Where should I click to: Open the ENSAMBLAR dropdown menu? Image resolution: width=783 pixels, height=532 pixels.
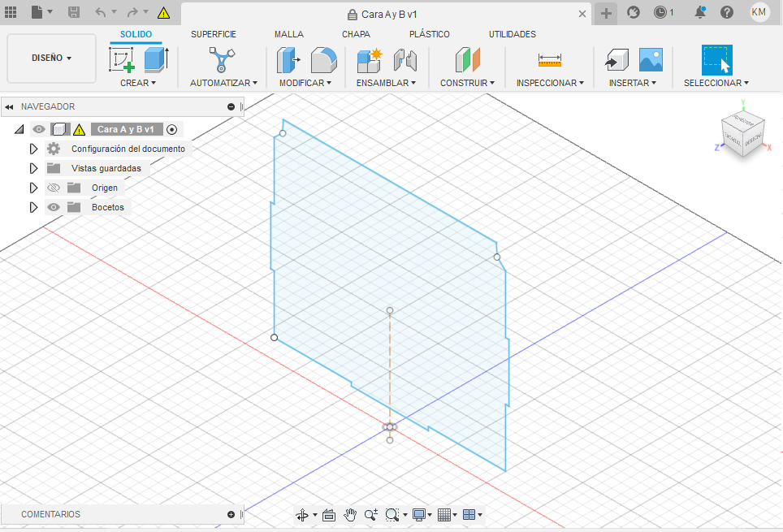pos(386,83)
